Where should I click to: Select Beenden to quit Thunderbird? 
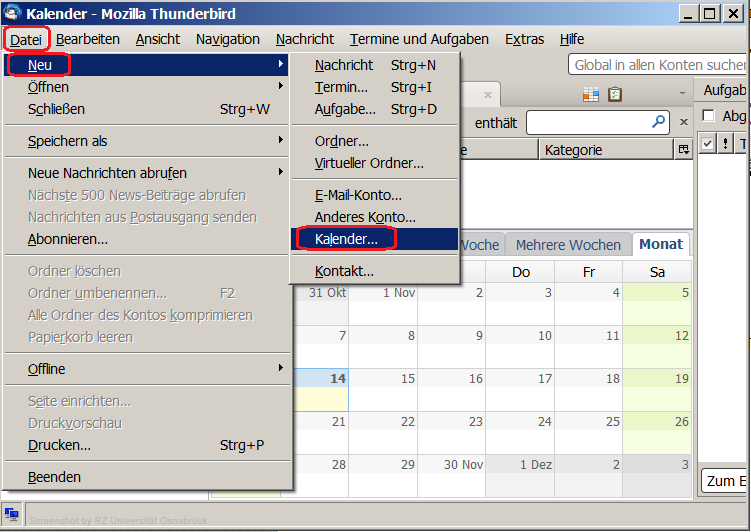(x=147, y=477)
